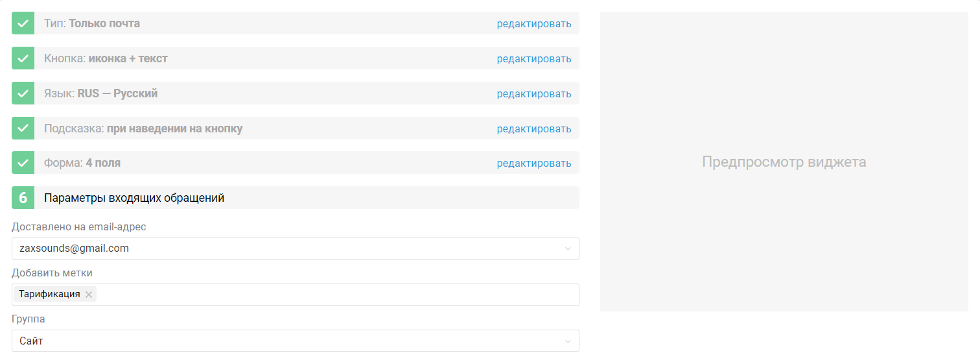Expand the Группа dropdown arrow
This screenshot has width=980, height=364.
[x=568, y=341]
